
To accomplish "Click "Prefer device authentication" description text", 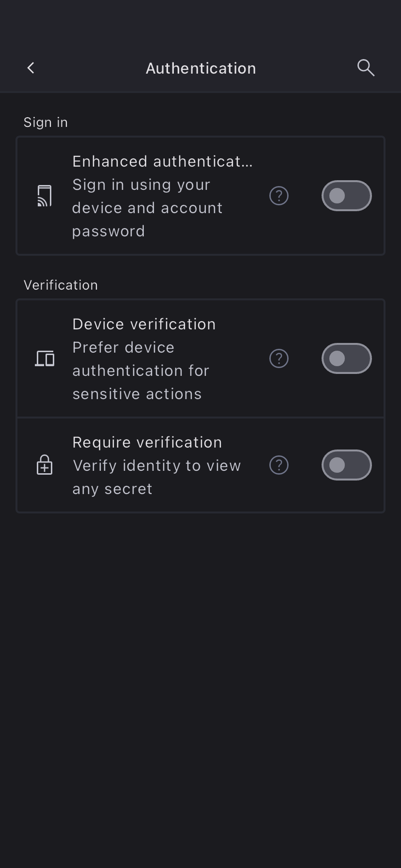I will 140,371.
